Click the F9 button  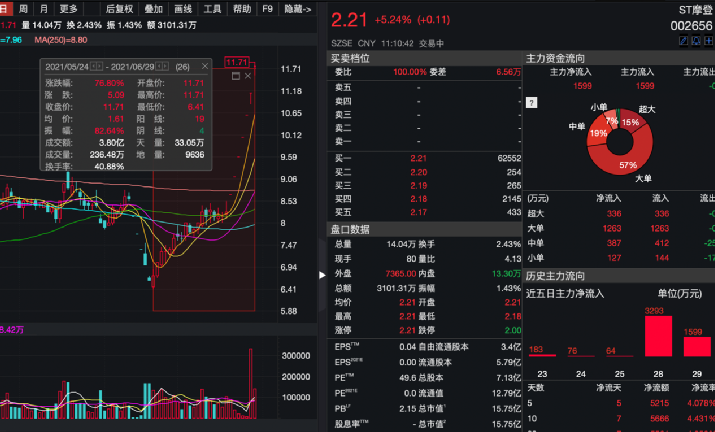click(x=267, y=9)
